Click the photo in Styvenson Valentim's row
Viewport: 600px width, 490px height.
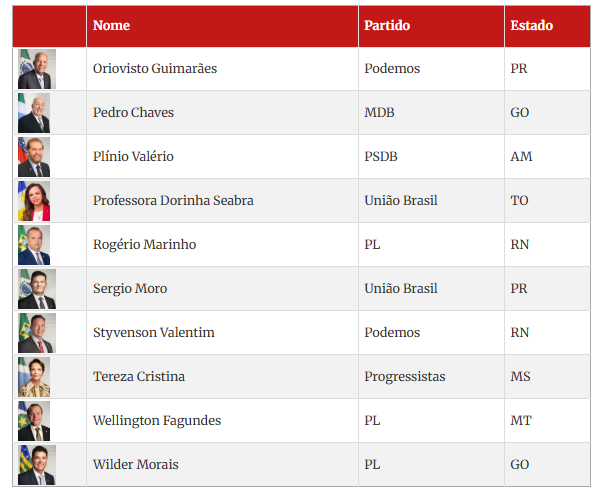coord(36,333)
